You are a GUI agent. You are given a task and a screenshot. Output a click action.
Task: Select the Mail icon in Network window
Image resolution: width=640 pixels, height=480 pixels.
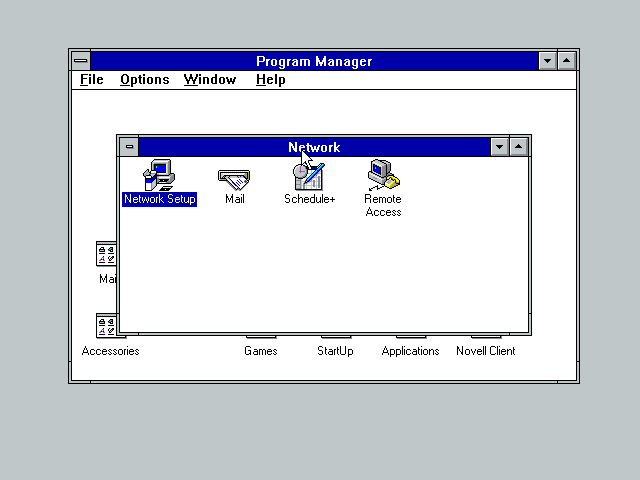pyautogui.click(x=234, y=180)
